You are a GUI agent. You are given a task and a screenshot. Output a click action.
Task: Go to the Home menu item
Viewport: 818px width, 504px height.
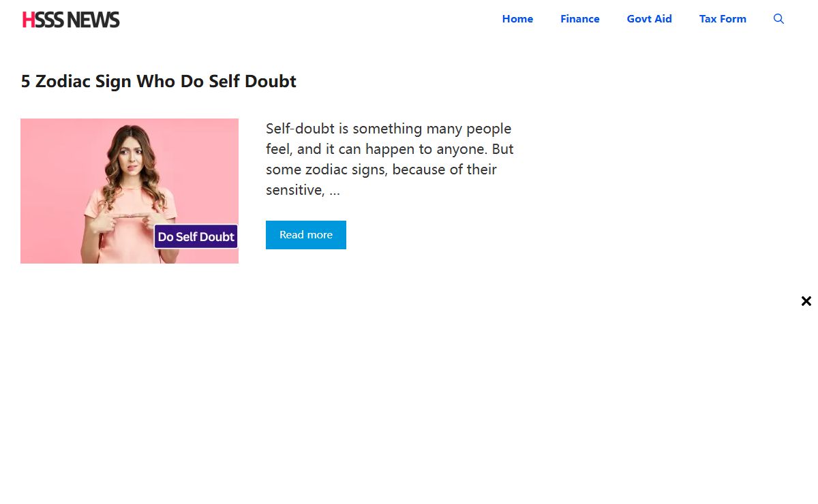(517, 19)
